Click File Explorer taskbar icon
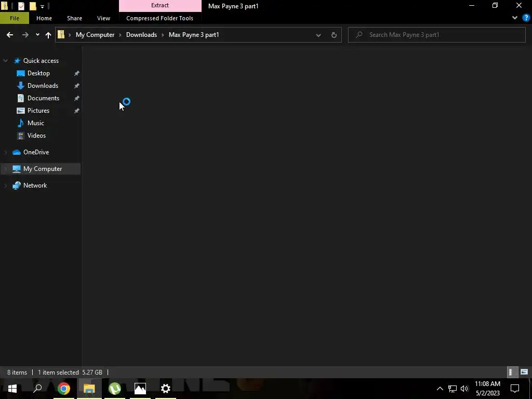The width and height of the screenshot is (532, 399). (x=89, y=389)
